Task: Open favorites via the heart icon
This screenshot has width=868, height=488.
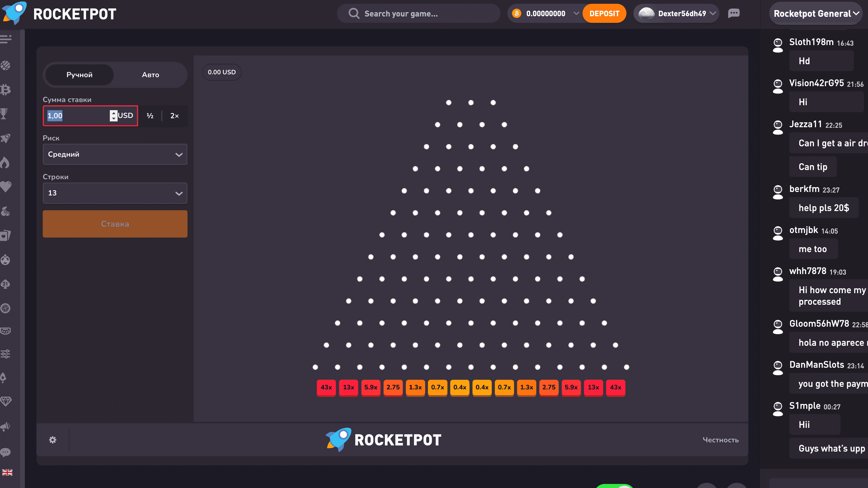Action: [6, 186]
